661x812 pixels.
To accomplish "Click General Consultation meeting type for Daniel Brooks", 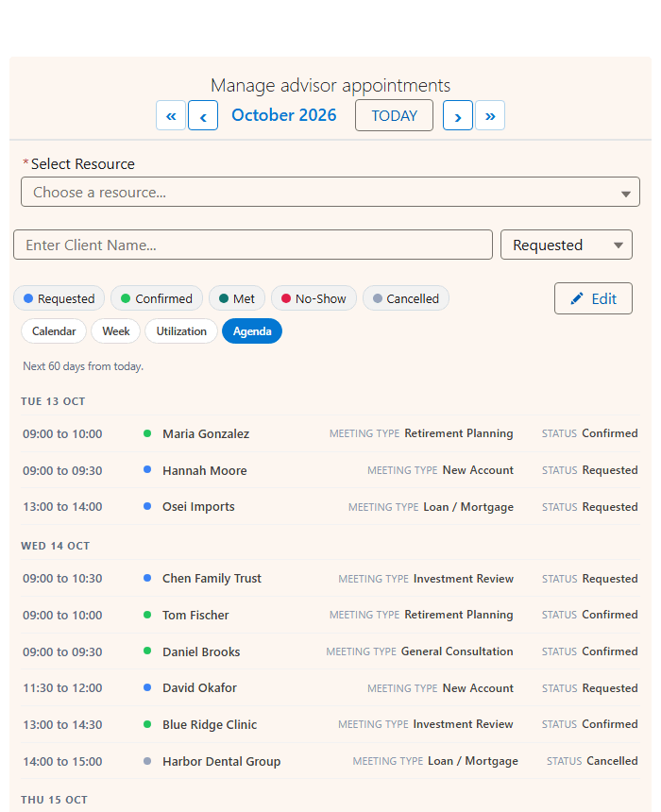I will [457, 651].
